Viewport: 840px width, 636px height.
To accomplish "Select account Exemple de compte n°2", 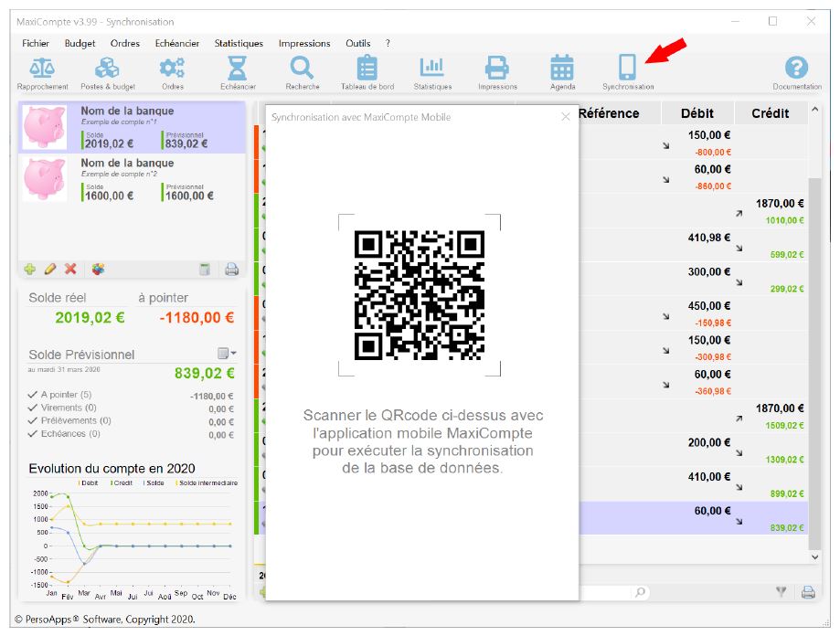I will (x=133, y=179).
